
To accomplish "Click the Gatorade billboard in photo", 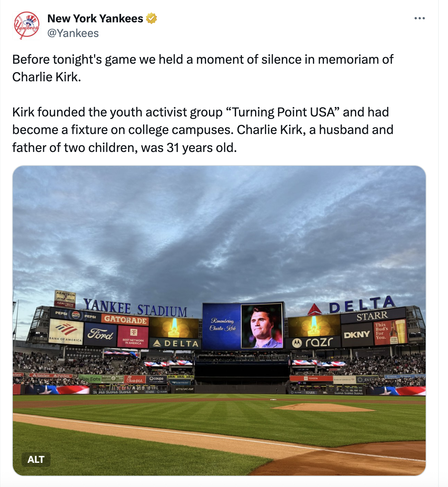I will pyautogui.click(x=125, y=319).
